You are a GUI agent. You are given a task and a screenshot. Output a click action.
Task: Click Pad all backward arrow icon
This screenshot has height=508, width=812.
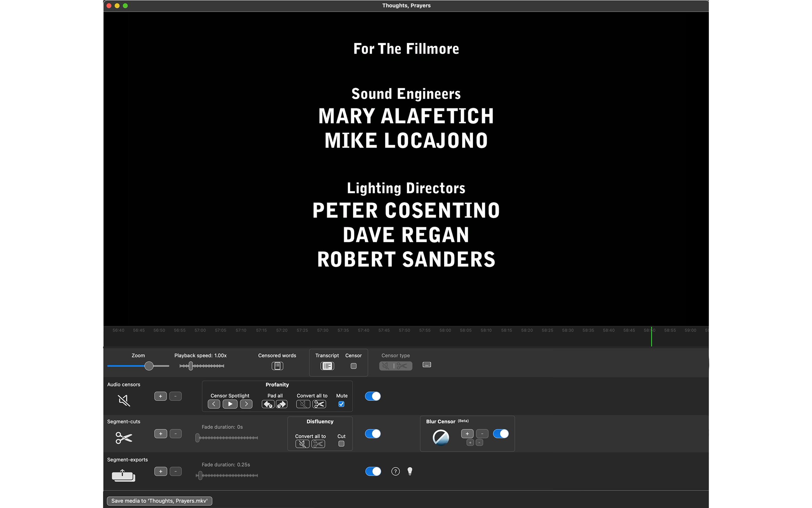268,404
